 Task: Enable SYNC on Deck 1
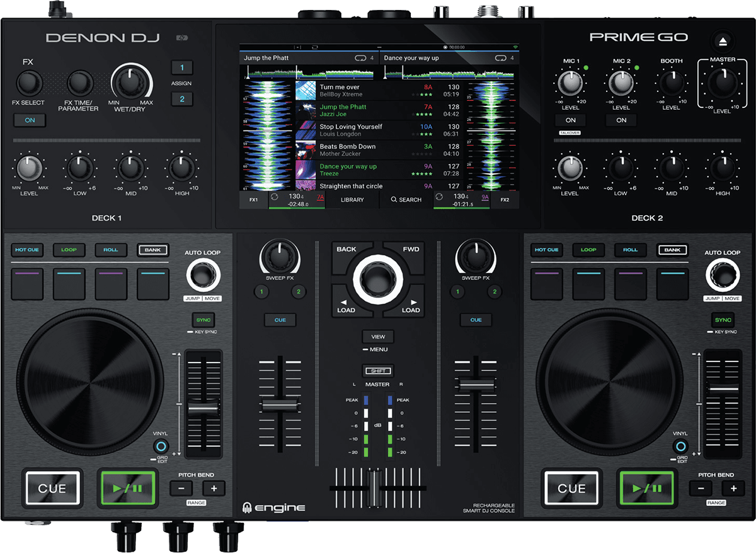(x=203, y=320)
